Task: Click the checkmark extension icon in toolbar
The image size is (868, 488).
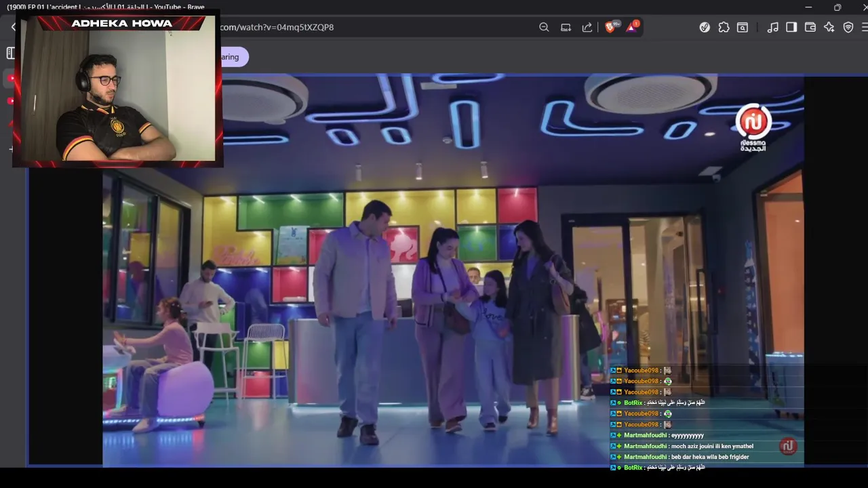Action: tap(705, 27)
